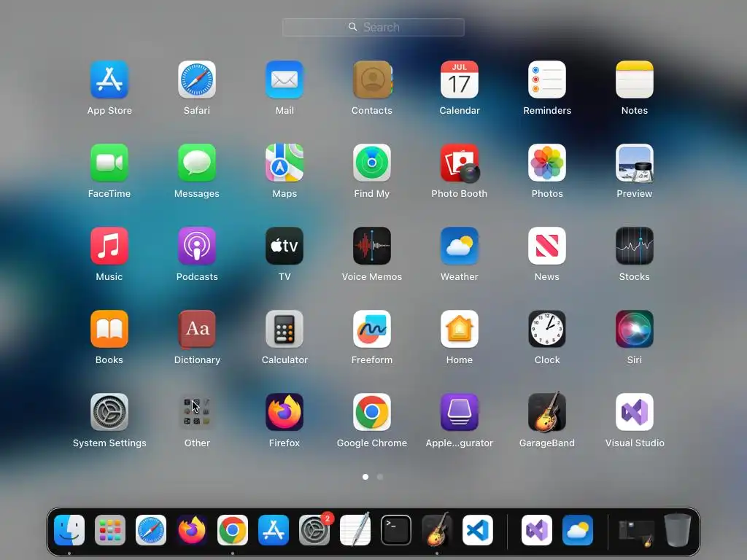The height and width of the screenshot is (560, 747).
Task: Open Find My
Action: 372,163
